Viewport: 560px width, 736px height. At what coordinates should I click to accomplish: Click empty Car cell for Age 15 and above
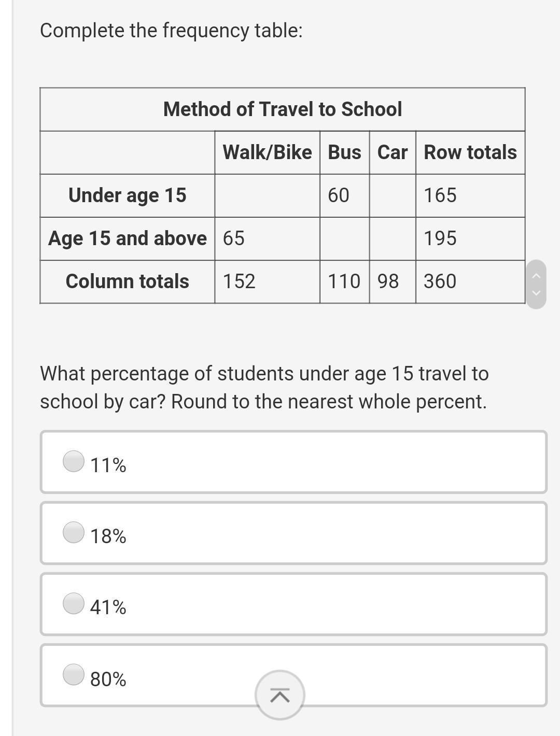(x=393, y=238)
